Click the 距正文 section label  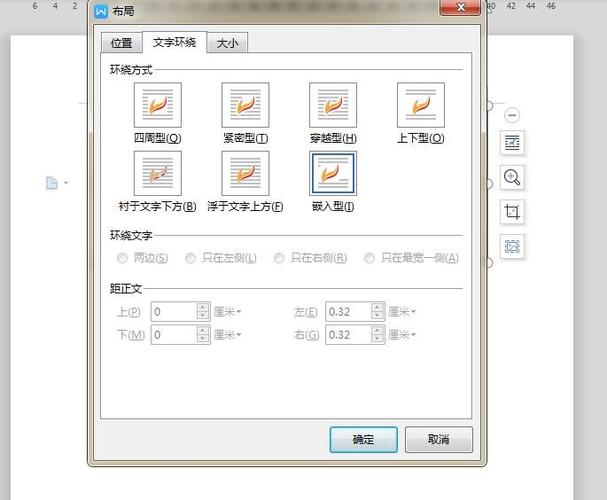point(126,289)
